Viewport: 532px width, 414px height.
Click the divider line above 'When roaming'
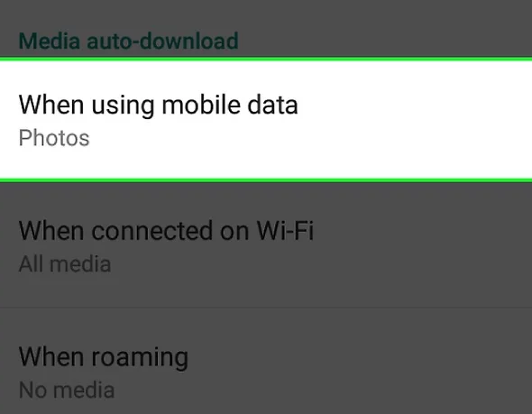coord(266,308)
